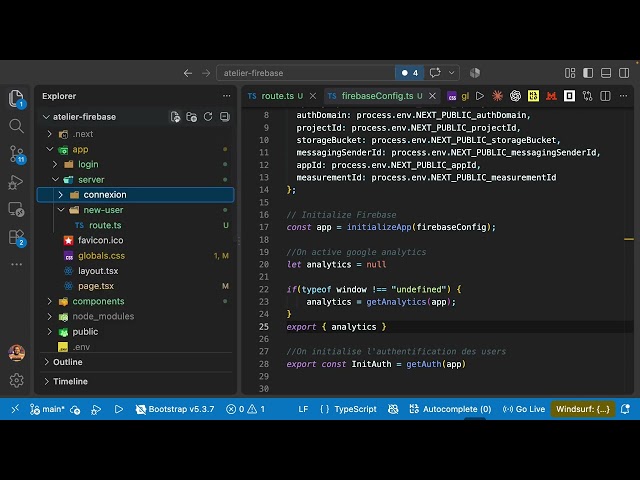Viewport: 640px width, 480px height.
Task: Open the Explorer view in activity bar
Action: click(16, 98)
